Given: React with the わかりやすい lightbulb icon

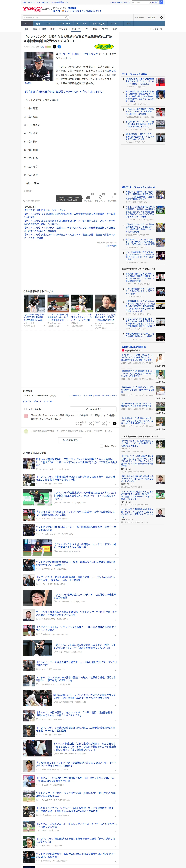Looking at the screenshot, I should pyautogui.click(x=100, y=197).
